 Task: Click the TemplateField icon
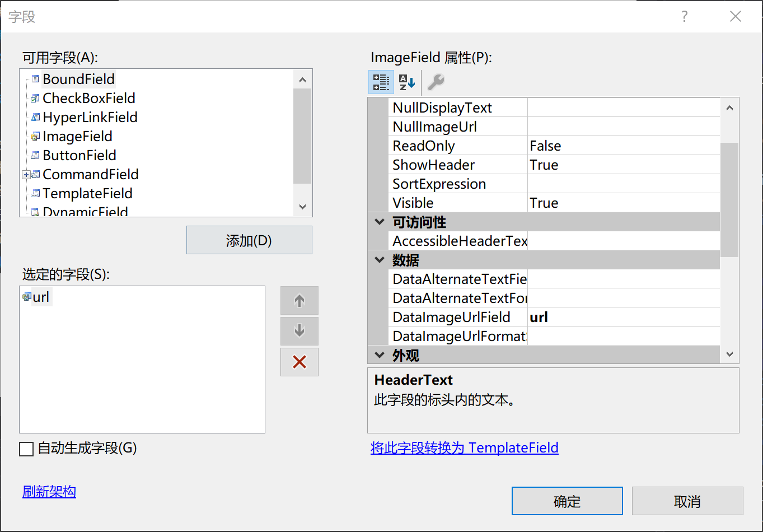[35, 193]
